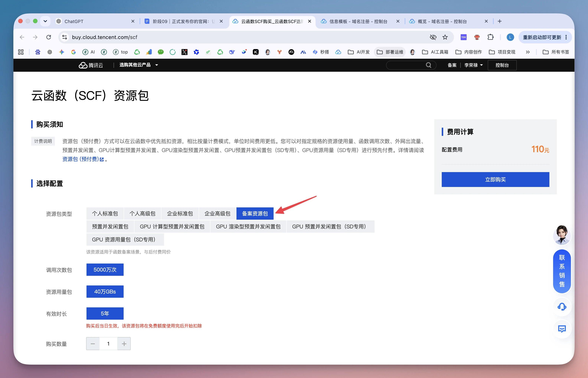Open the Tencent Cloud bookmark icon
The width and height of the screenshot is (588, 378).
tap(338, 52)
